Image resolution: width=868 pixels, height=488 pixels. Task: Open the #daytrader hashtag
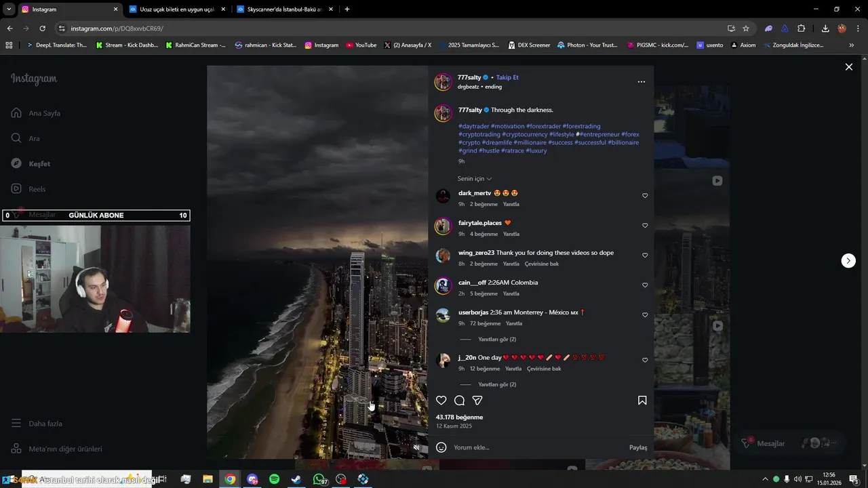pyautogui.click(x=473, y=127)
